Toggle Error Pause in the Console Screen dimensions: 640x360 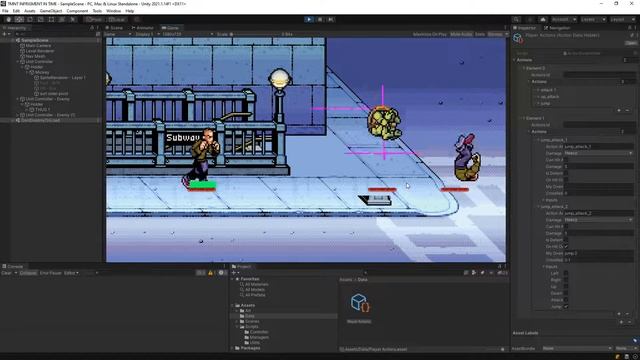point(51,273)
